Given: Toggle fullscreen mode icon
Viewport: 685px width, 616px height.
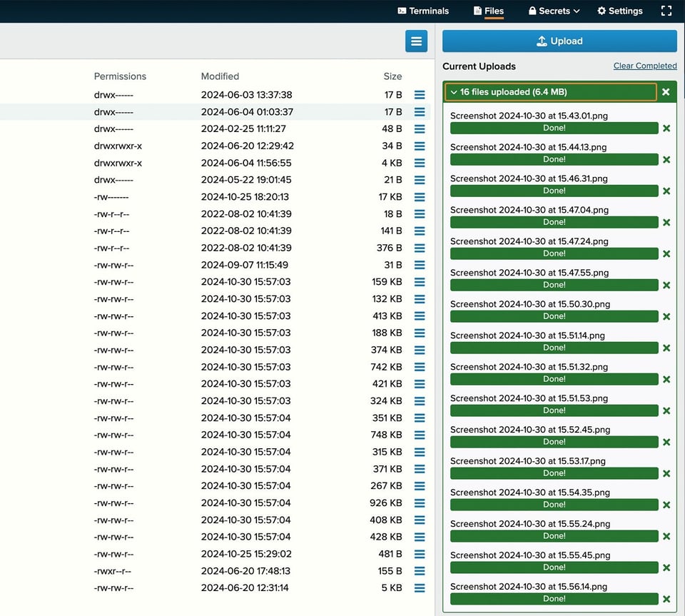Looking at the screenshot, I should 666,11.
